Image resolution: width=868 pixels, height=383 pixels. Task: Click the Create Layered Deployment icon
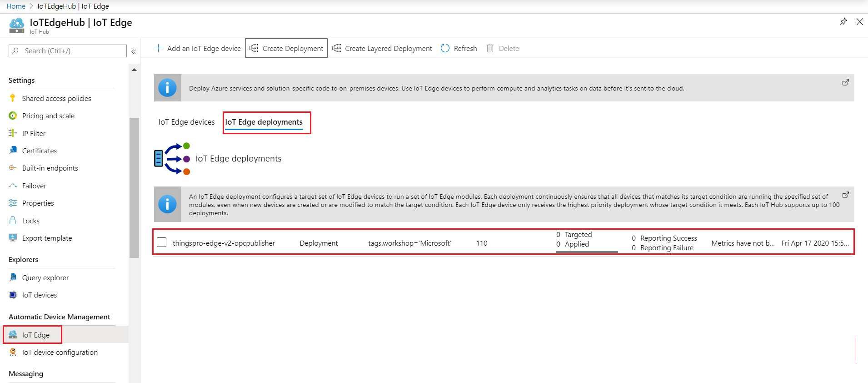tap(337, 48)
